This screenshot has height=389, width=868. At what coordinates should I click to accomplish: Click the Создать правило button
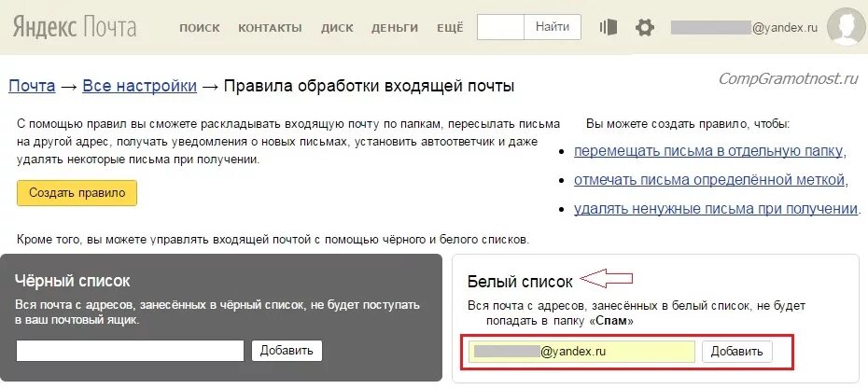(x=77, y=193)
